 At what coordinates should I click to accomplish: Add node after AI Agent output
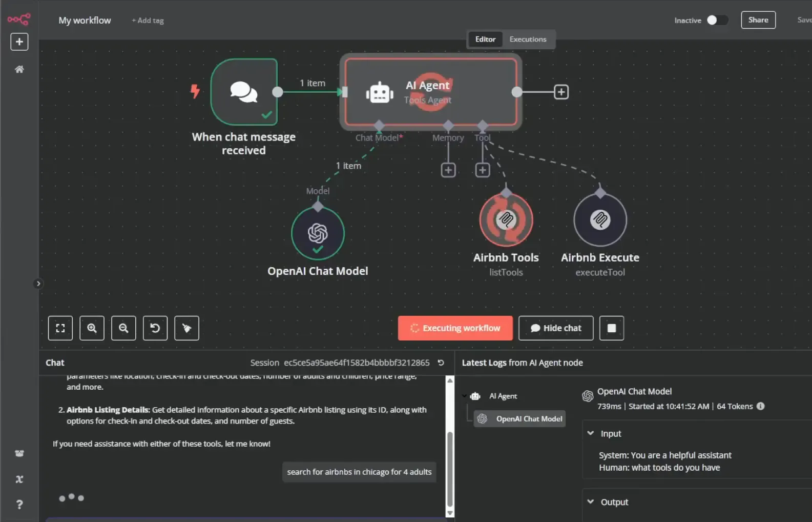coord(561,92)
